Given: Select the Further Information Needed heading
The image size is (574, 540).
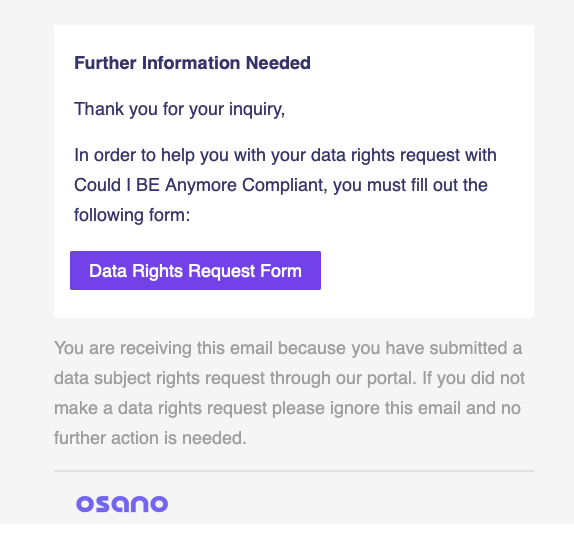Looking at the screenshot, I should 193,63.
